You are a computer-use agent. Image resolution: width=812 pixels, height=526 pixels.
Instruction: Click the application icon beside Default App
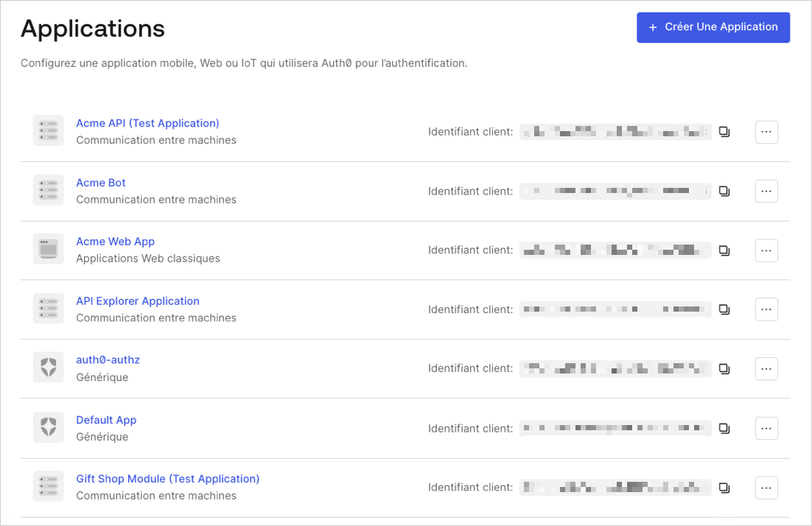[x=48, y=427]
